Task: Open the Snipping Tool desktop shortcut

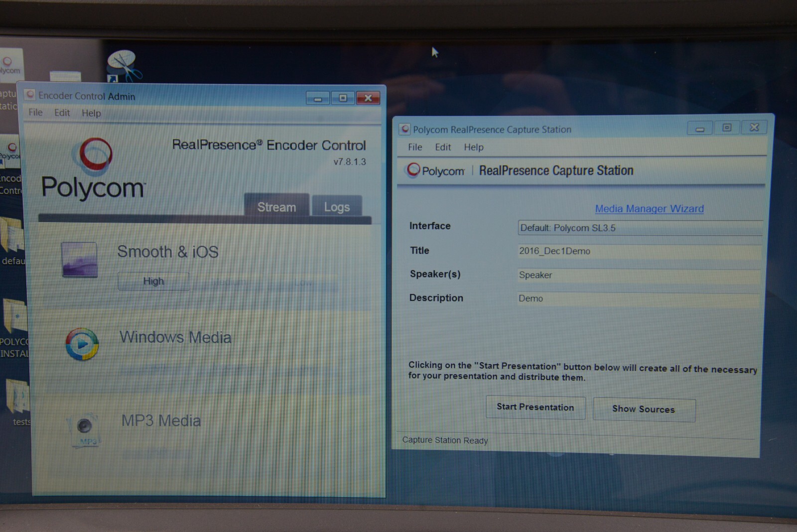Action: tap(123, 66)
